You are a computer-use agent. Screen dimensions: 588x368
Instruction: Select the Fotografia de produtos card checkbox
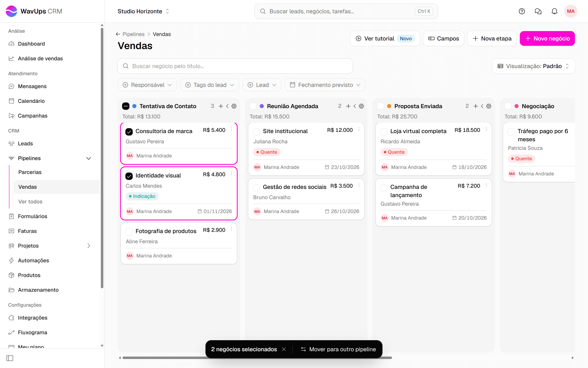[129, 231]
